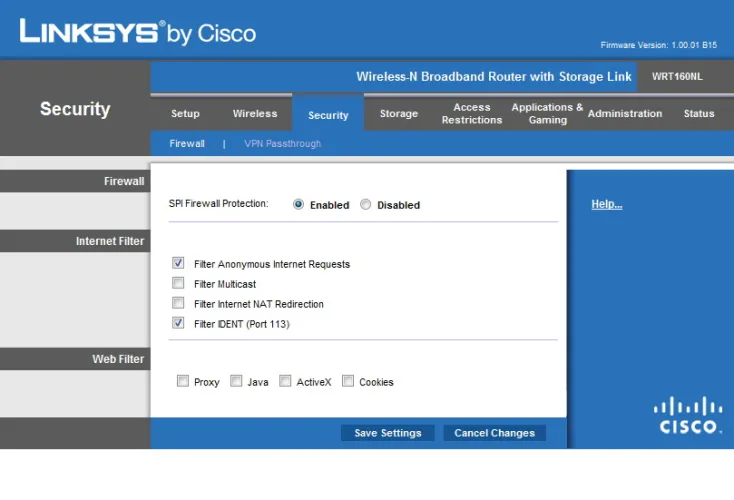Viewport: 734px width, 500px height.
Task: Toggle Filter IDENT (Port 113) checkbox
Action: [x=178, y=324]
